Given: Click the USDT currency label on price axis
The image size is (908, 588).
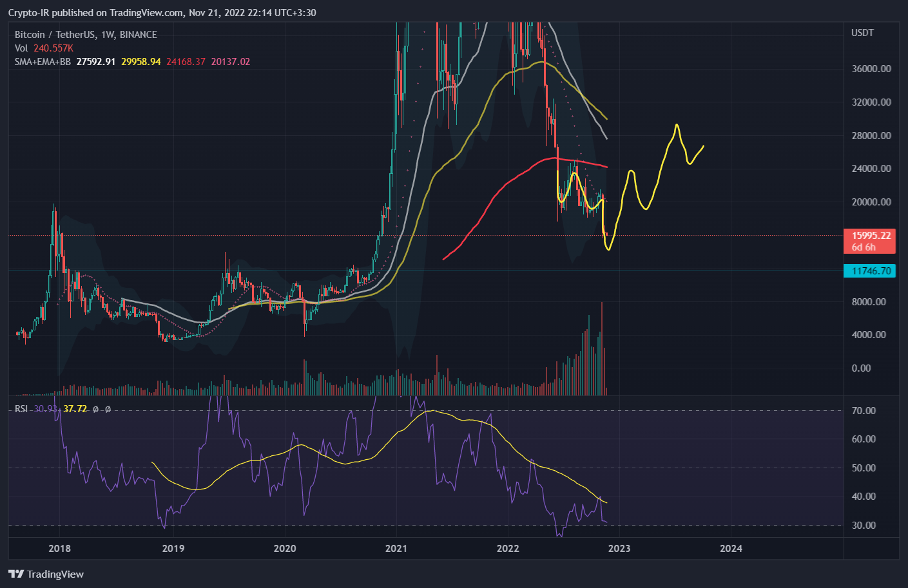Looking at the screenshot, I should [863, 33].
